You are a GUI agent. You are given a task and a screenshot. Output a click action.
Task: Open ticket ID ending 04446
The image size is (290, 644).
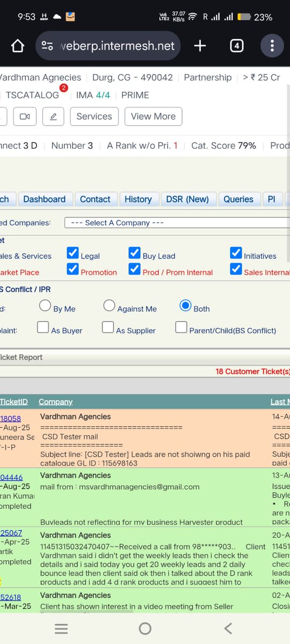pos(12,477)
